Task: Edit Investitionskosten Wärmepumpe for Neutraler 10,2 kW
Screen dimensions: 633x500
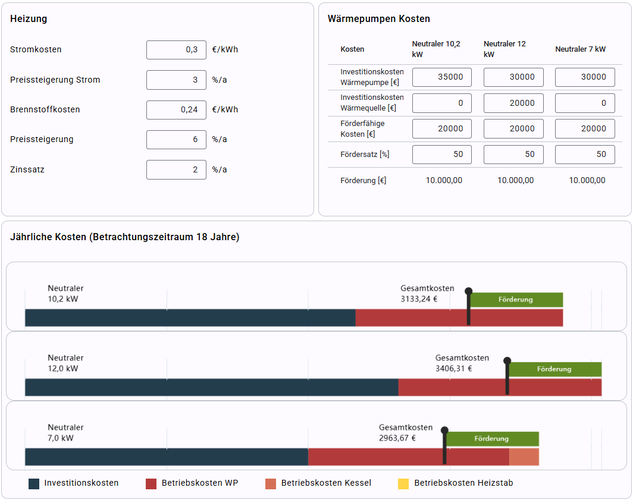Action: click(442, 78)
